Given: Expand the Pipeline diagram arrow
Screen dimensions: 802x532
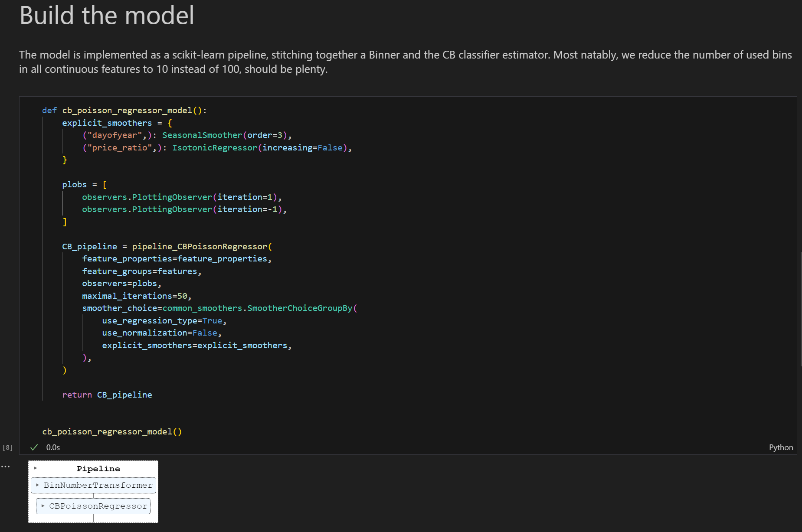Looking at the screenshot, I should tap(36, 468).
